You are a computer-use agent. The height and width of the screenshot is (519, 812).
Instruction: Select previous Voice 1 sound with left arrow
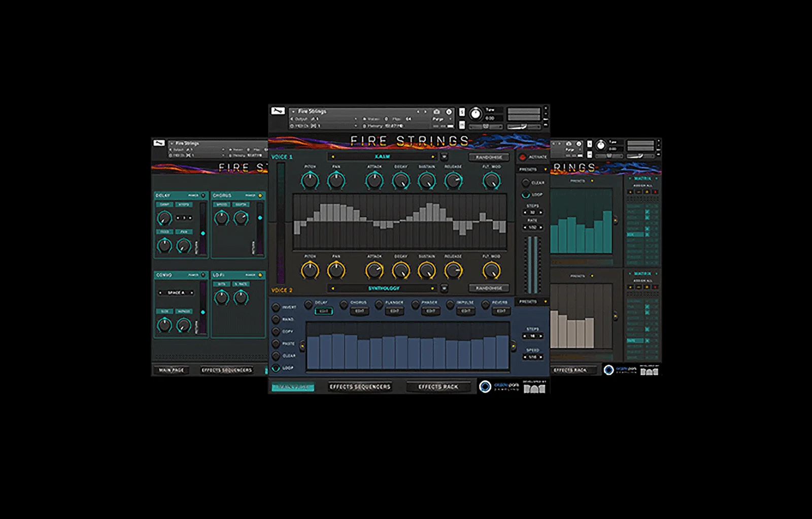(x=333, y=157)
